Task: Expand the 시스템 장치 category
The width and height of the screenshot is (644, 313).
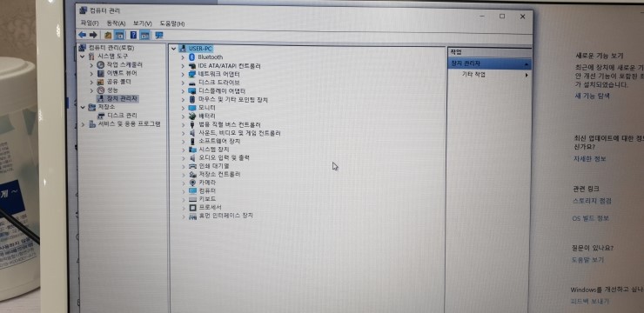Action: coord(183,150)
